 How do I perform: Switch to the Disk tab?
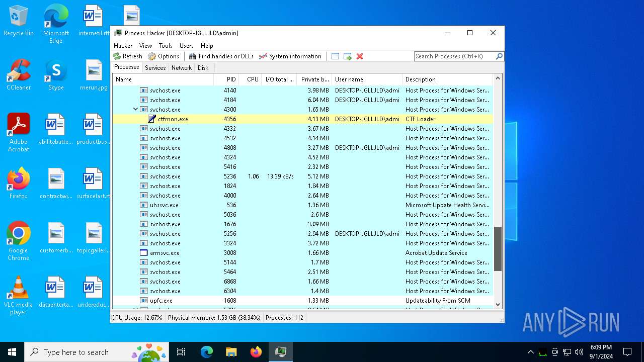203,68
